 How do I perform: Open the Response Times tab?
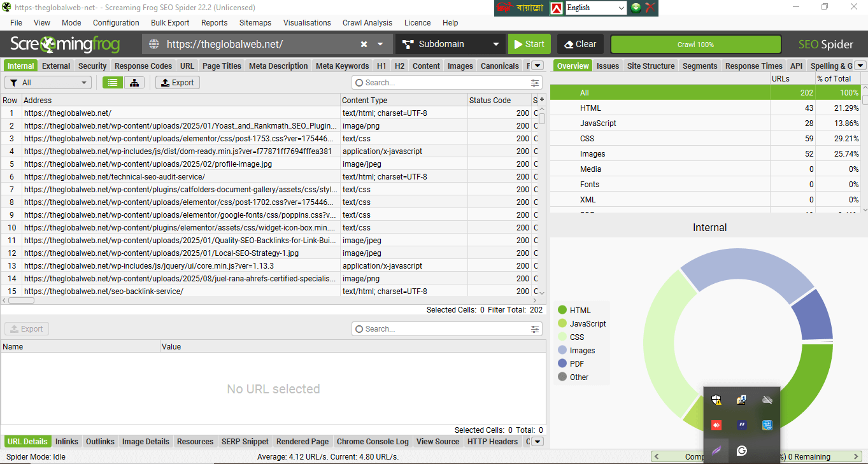[x=753, y=66]
